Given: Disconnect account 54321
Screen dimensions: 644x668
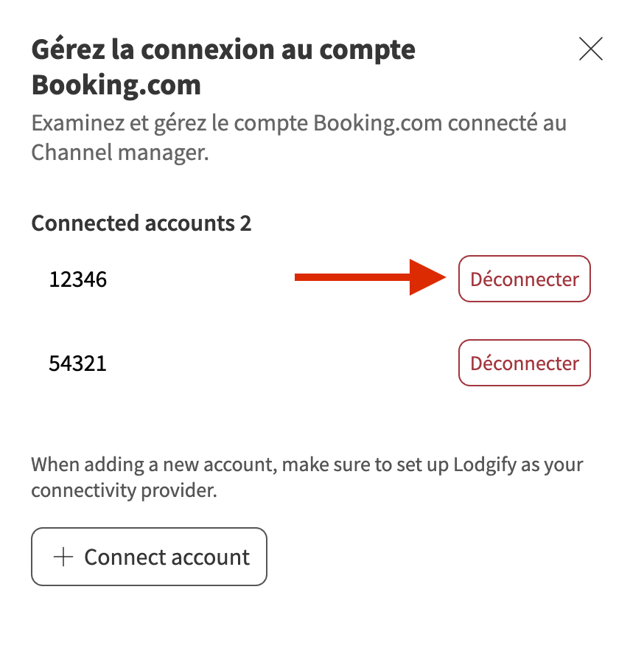Looking at the screenshot, I should (x=524, y=363).
